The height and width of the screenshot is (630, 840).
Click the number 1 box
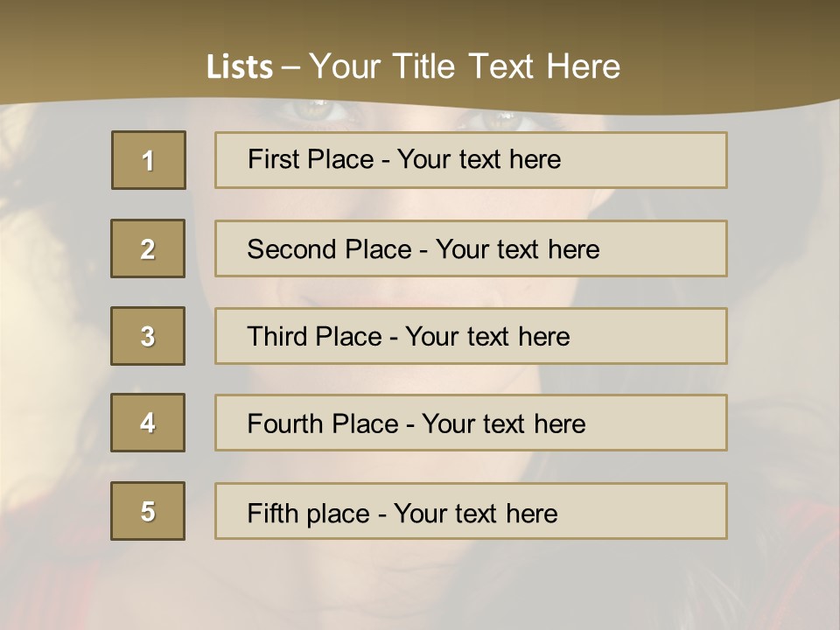coord(149,160)
